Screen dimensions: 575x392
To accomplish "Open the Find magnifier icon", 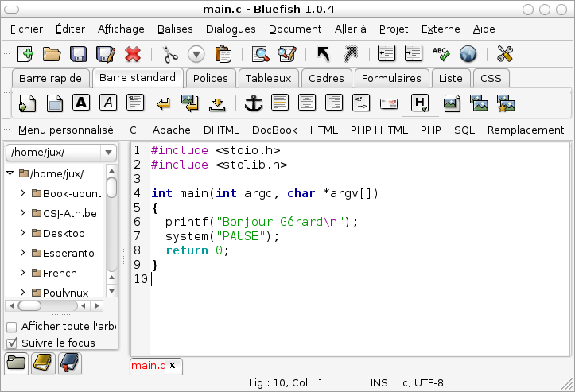I will click(260, 54).
